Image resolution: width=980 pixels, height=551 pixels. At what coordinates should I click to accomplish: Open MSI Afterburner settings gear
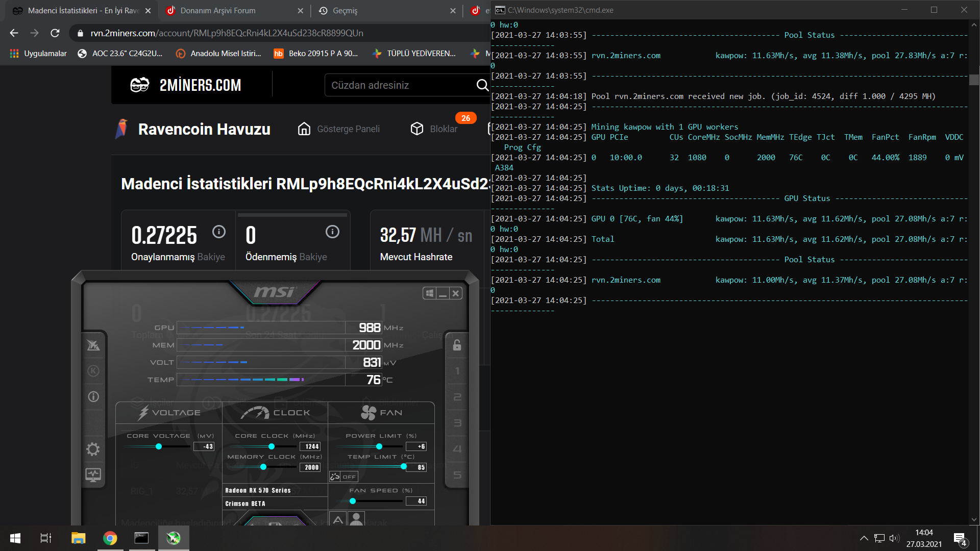coord(93,449)
